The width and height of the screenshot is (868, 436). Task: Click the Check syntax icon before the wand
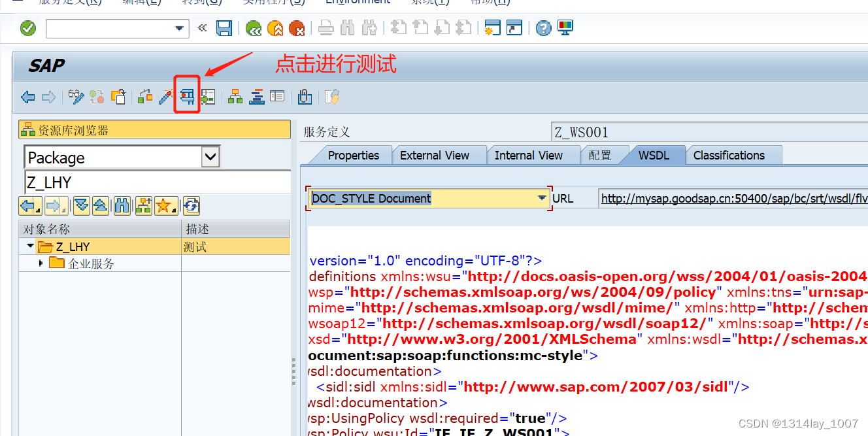point(145,97)
